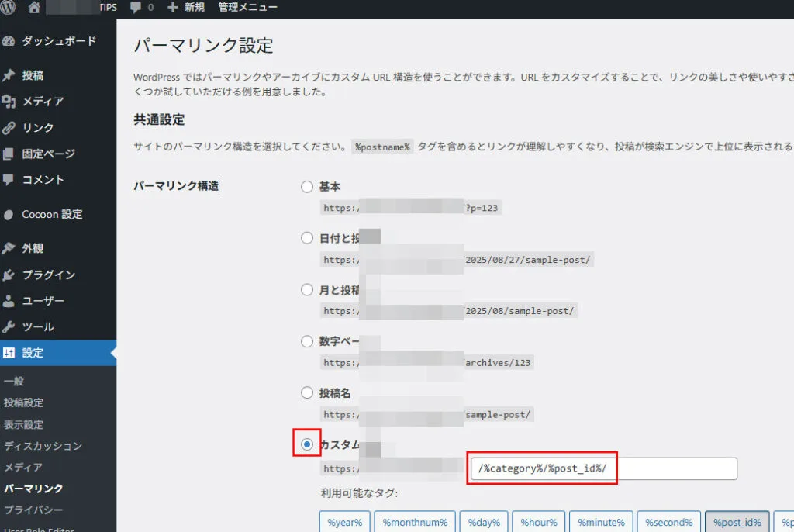Open the comments bubble icon
Image resolution: width=794 pixels, height=532 pixels.
[x=136, y=8]
